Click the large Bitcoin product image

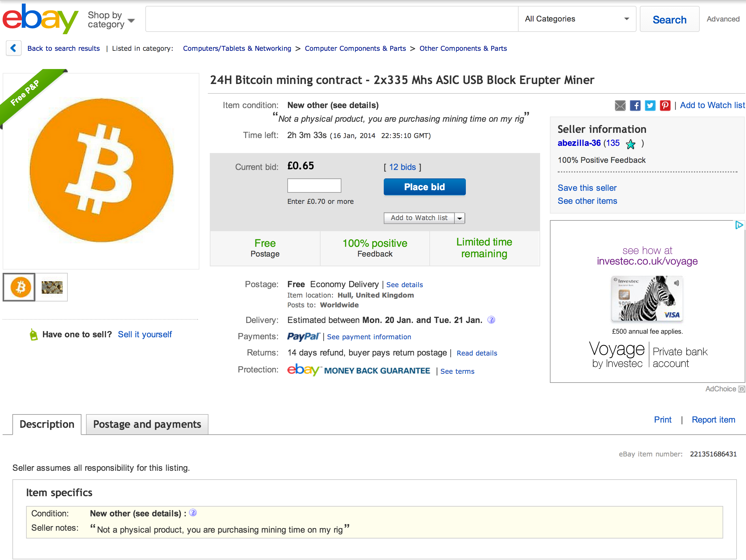point(101,170)
